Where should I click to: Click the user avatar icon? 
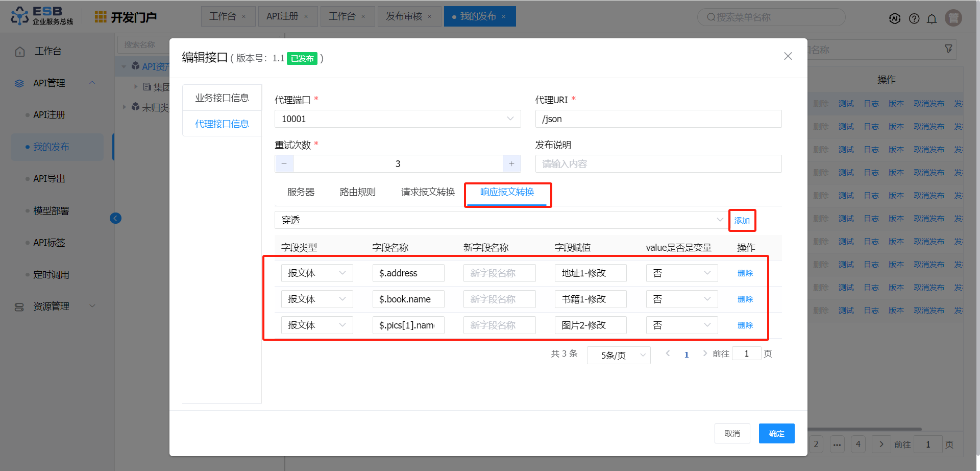(953, 18)
